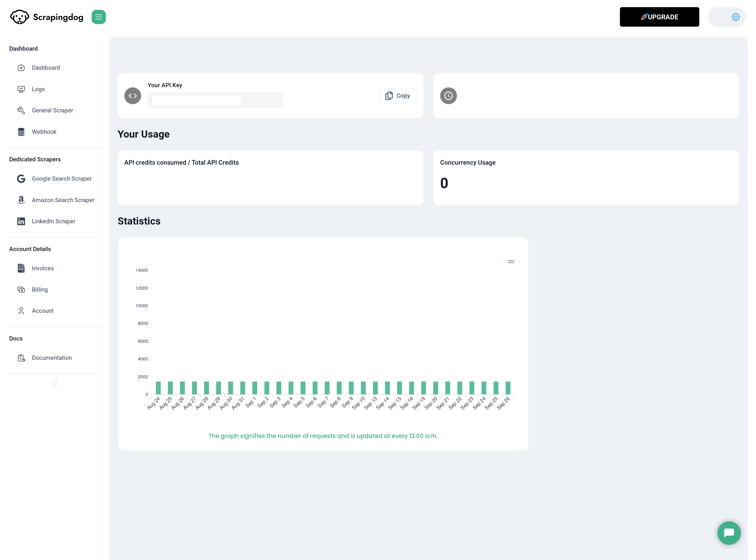
Task: Open the chat support bubble
Action: click(x=729, y=533)
